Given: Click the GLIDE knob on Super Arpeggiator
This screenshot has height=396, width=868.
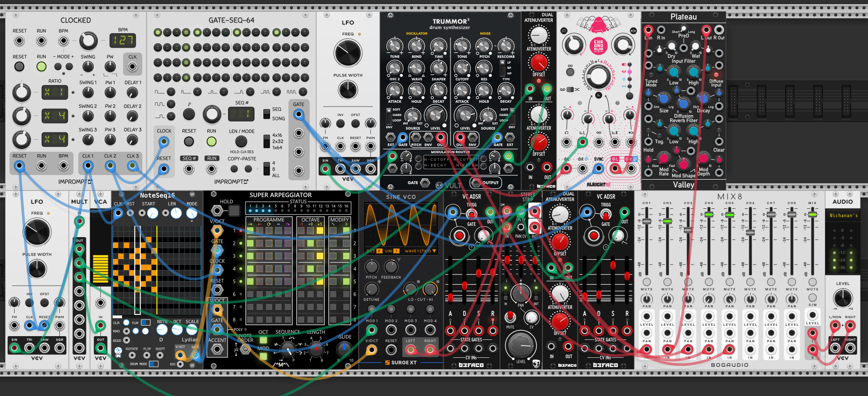Looking at the screenshot, I should tap(344, 348).
